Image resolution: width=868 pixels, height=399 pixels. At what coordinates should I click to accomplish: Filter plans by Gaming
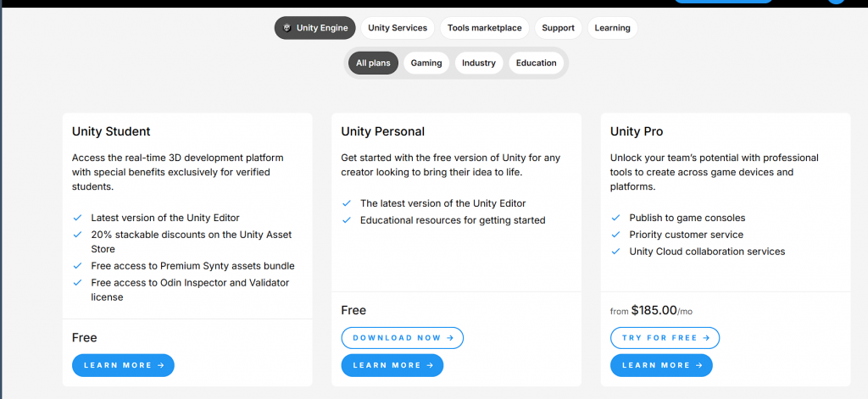[426, 63]
